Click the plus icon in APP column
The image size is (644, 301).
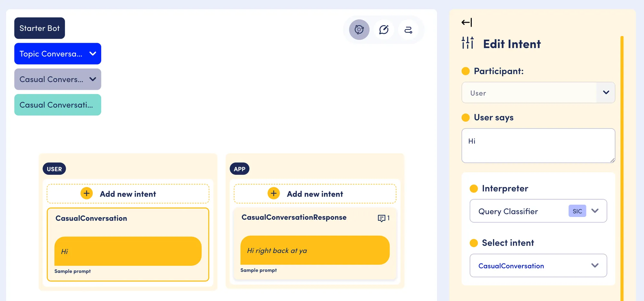click(x=273, y=193)
